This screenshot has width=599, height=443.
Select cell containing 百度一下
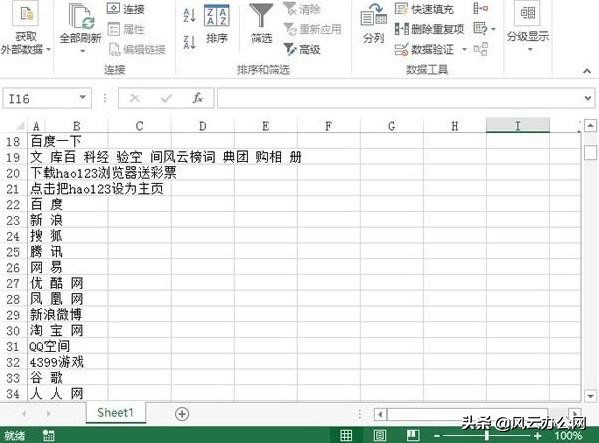click(37, 141)
